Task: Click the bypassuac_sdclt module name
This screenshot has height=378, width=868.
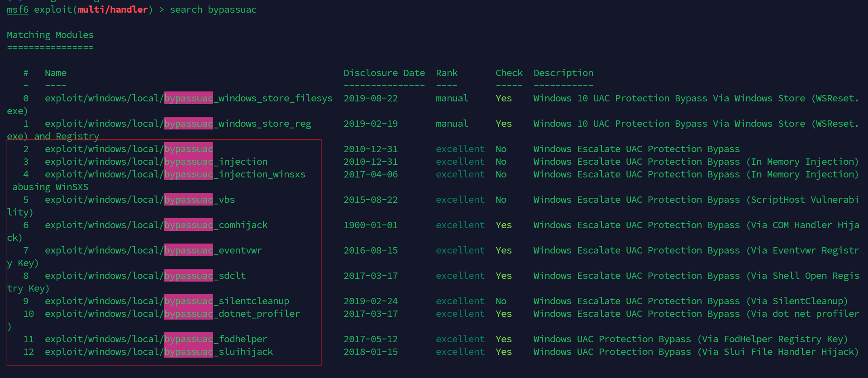Action: coord(145,276)
